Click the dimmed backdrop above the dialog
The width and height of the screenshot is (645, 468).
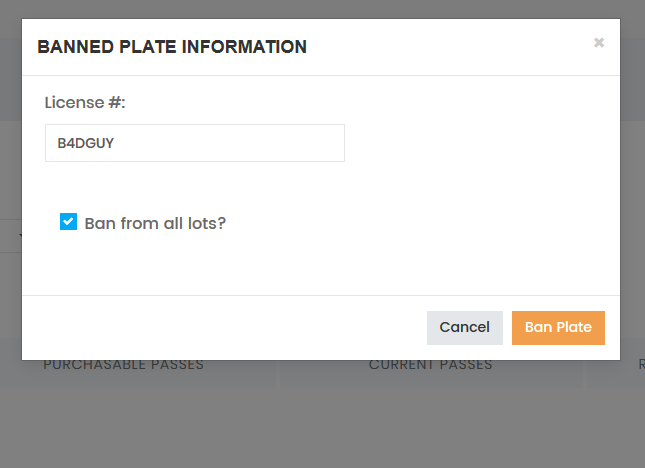[x=322, y=9]
